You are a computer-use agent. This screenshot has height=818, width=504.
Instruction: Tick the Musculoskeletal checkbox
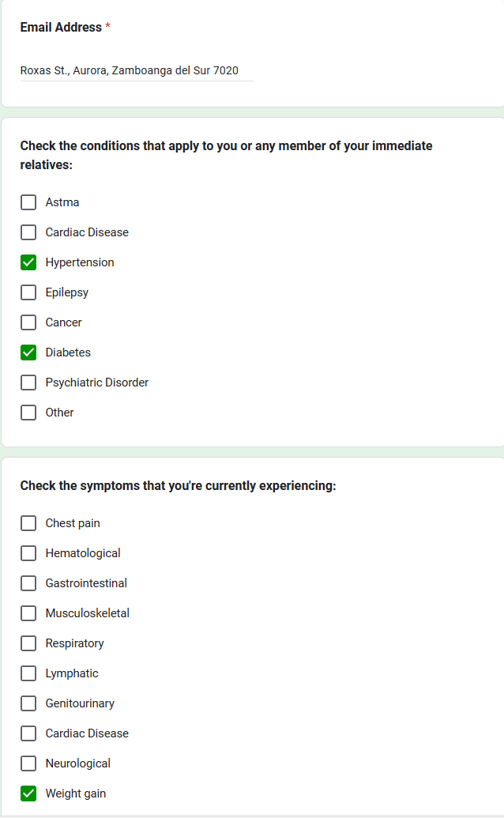click(28, 613)
